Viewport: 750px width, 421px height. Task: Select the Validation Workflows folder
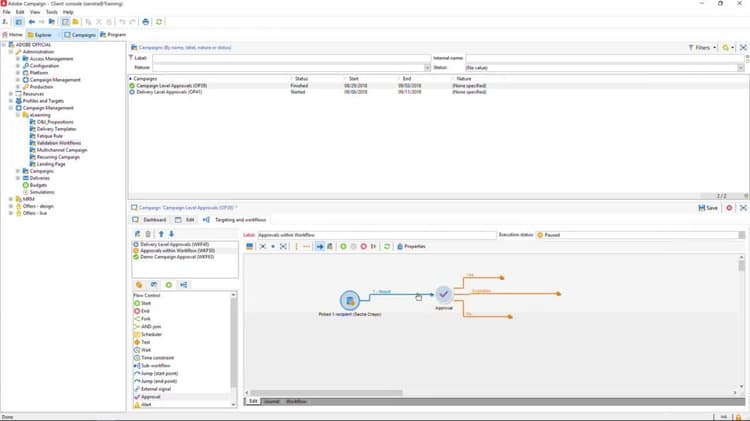tap(59, 143)
